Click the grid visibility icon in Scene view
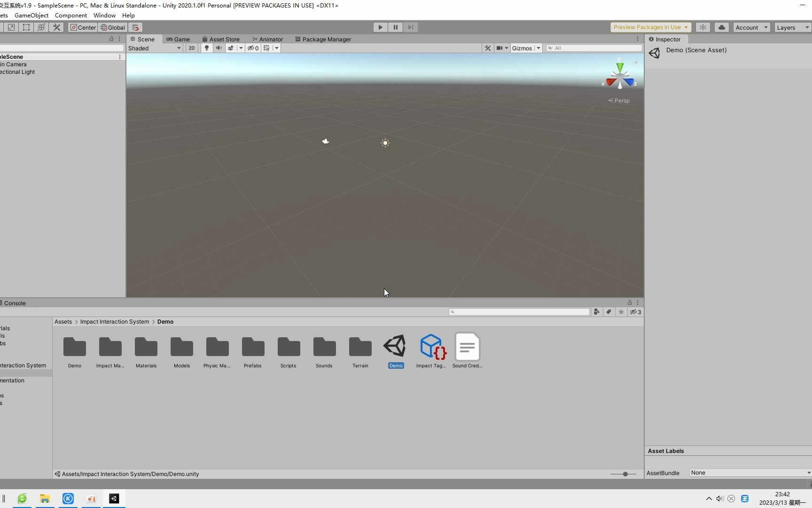This screenshot has width=812, height=508. click(266, 48)
